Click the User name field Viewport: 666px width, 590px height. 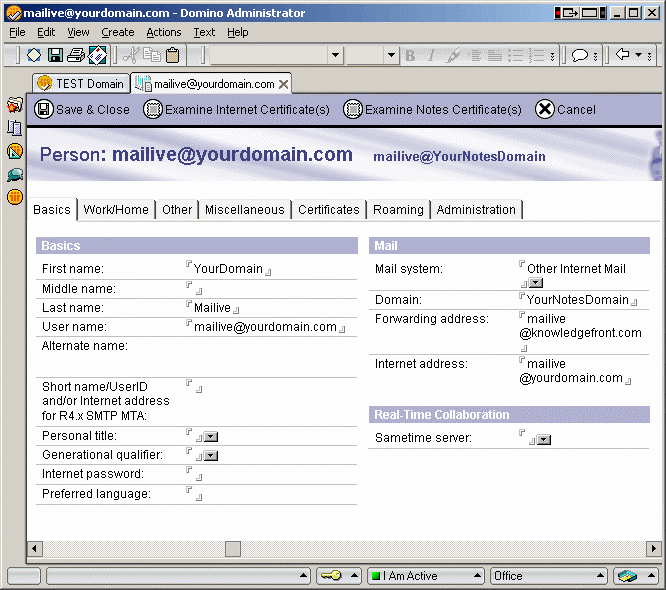tap(266, 327)
